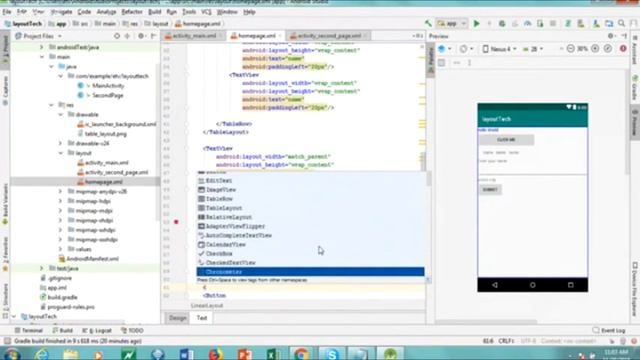Click the design surface layers icon in Preview
This screenshot has width=640, height=360.
tap(442, 49)
